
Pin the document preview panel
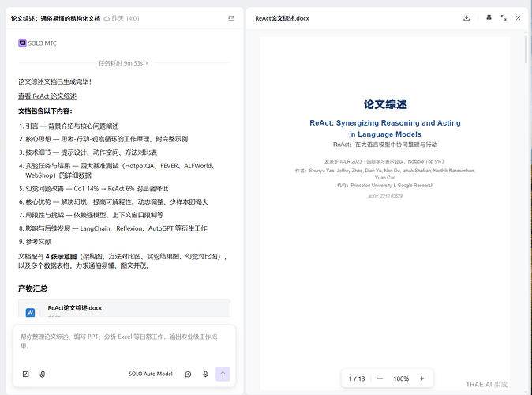click(489, 18)
